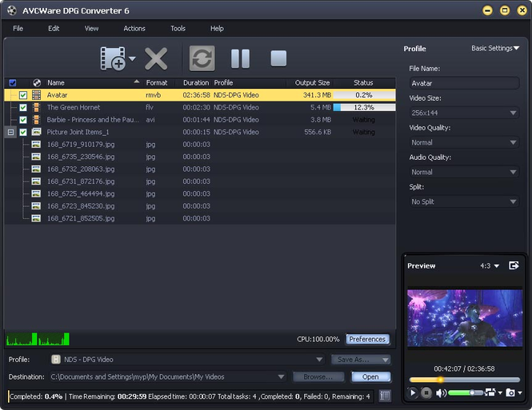Uncheck the Barbie row checkbox
The image size is (532, 410).
coord(23,120)
